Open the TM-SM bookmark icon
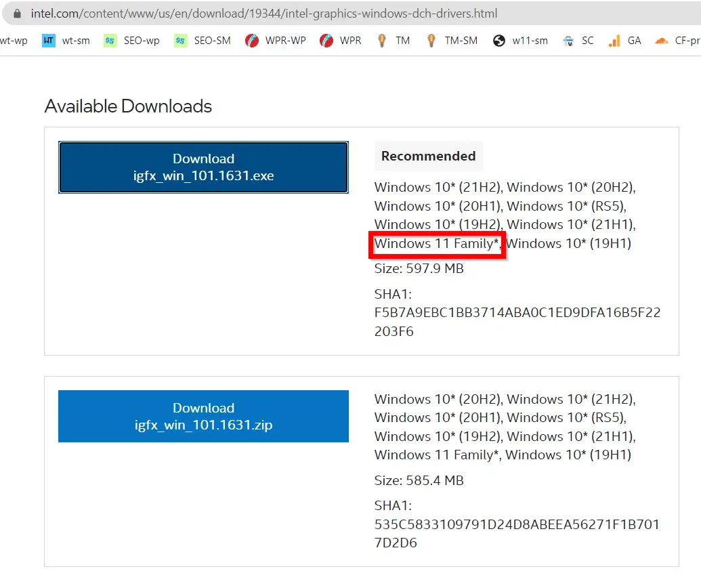 point(431,41)
